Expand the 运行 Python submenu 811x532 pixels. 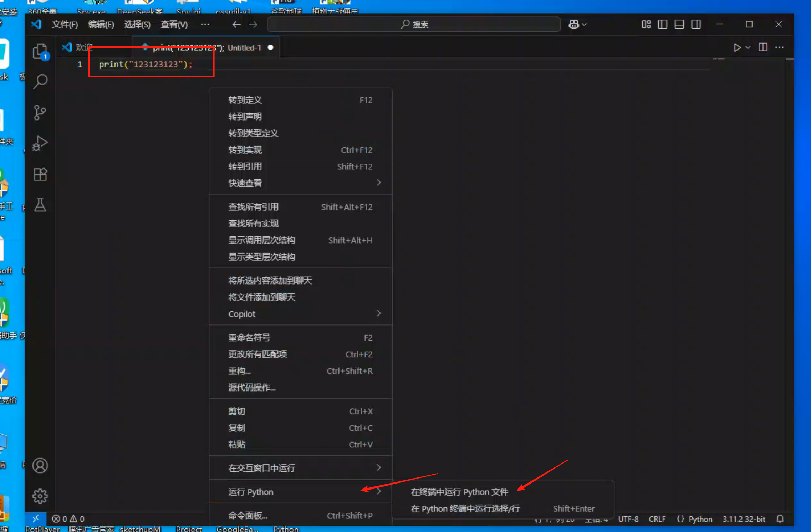[301, 492]
